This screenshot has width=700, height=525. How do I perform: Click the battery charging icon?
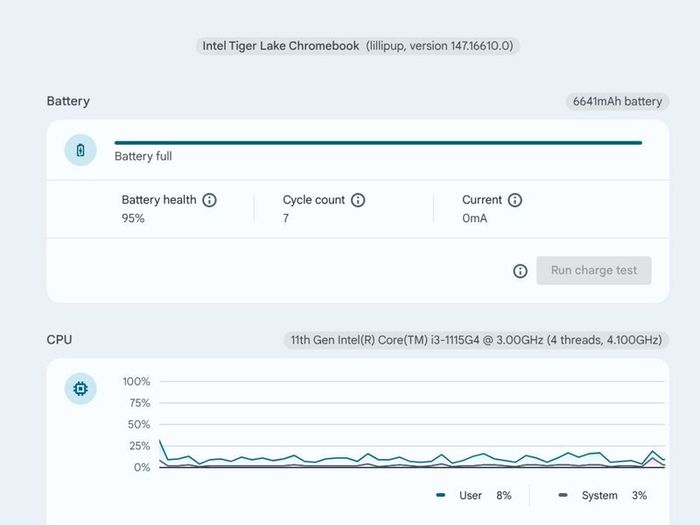(81, 150)
